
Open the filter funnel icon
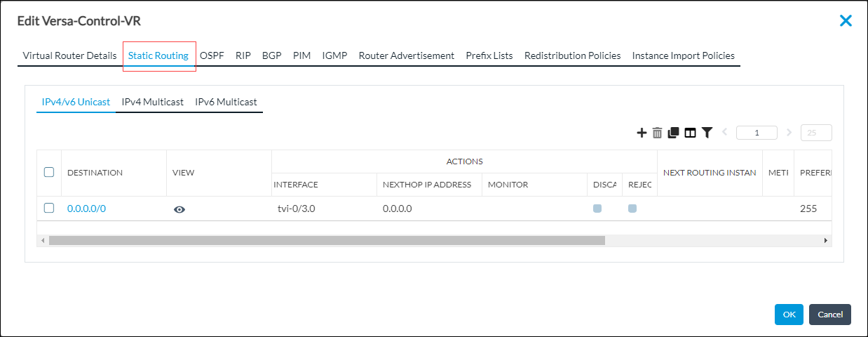click(x=707, y=133)
